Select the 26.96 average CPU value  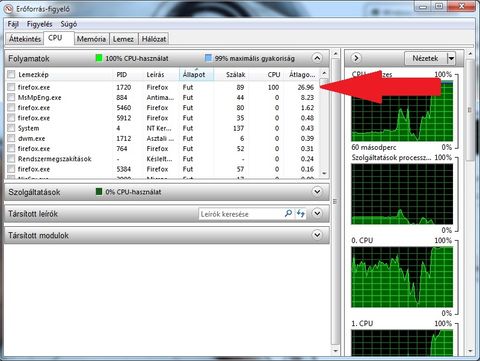click(x=306, y=87)
